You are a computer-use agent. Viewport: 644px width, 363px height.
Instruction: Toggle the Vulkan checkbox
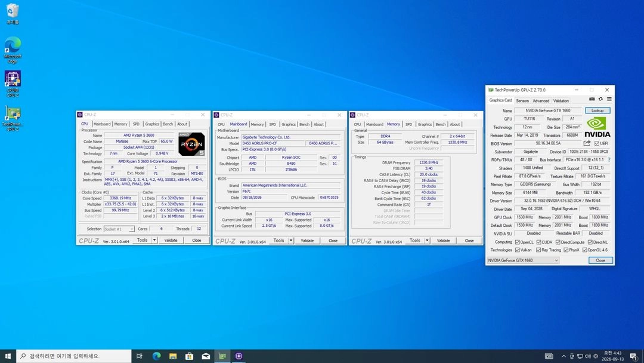(518, 250)
